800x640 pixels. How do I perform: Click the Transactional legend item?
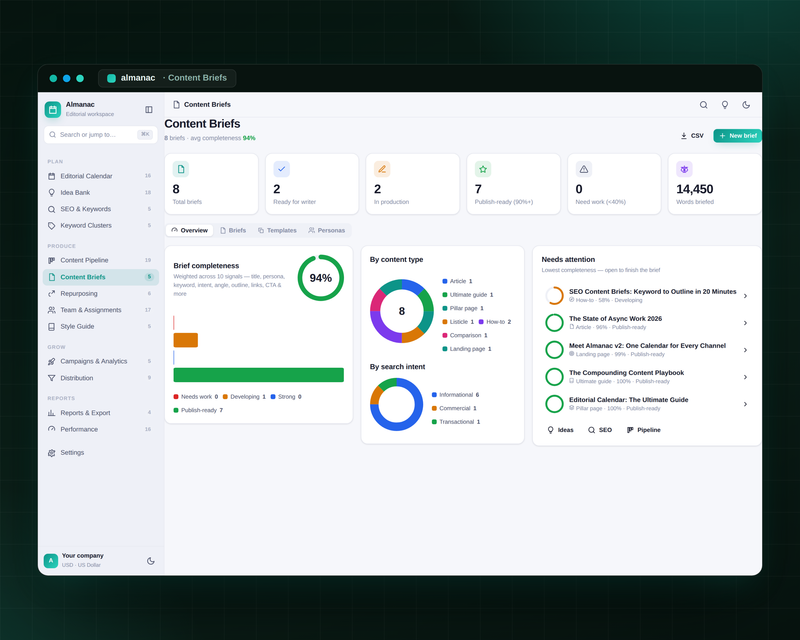click(x=456, y=422)
